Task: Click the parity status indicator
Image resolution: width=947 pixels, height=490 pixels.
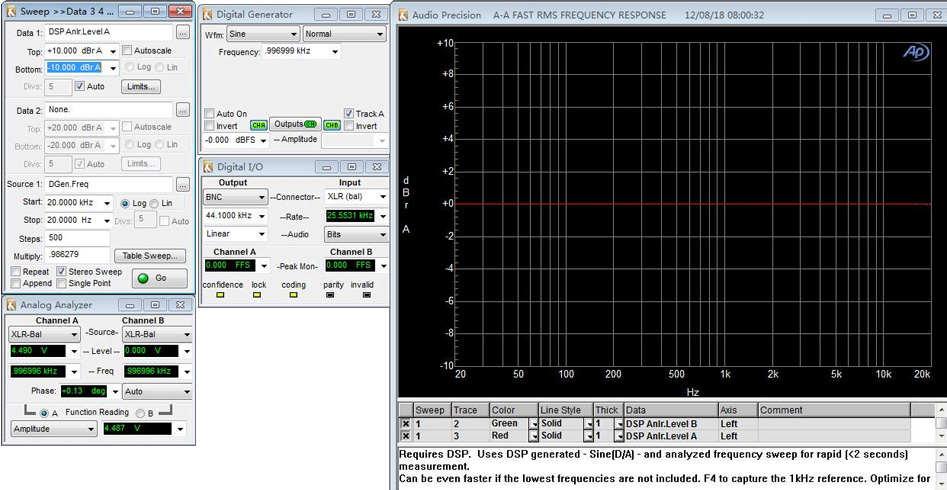Action: click(x=330, y=295)
